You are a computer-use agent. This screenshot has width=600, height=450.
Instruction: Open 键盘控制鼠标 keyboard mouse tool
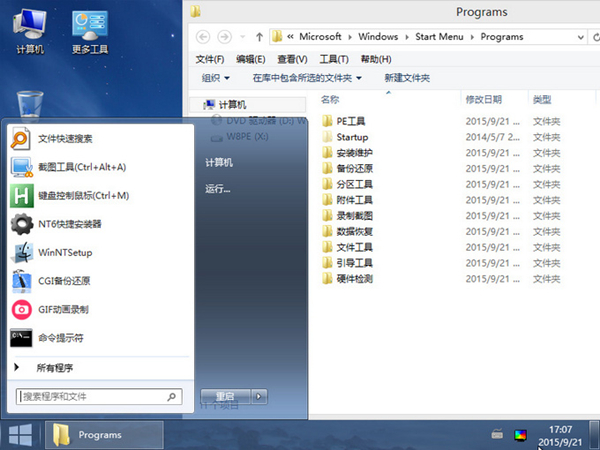coord(83,196)
